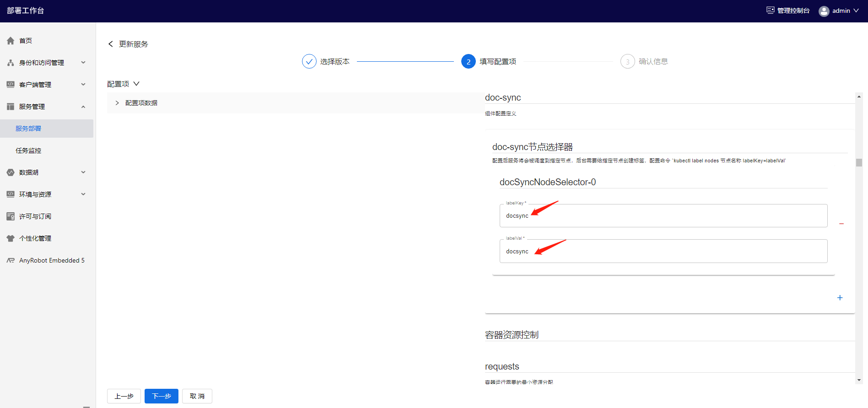Click the 选择版本 step label
Viewport: 868px width, 408px height.
pyautogui.click(x=335, y=61)
